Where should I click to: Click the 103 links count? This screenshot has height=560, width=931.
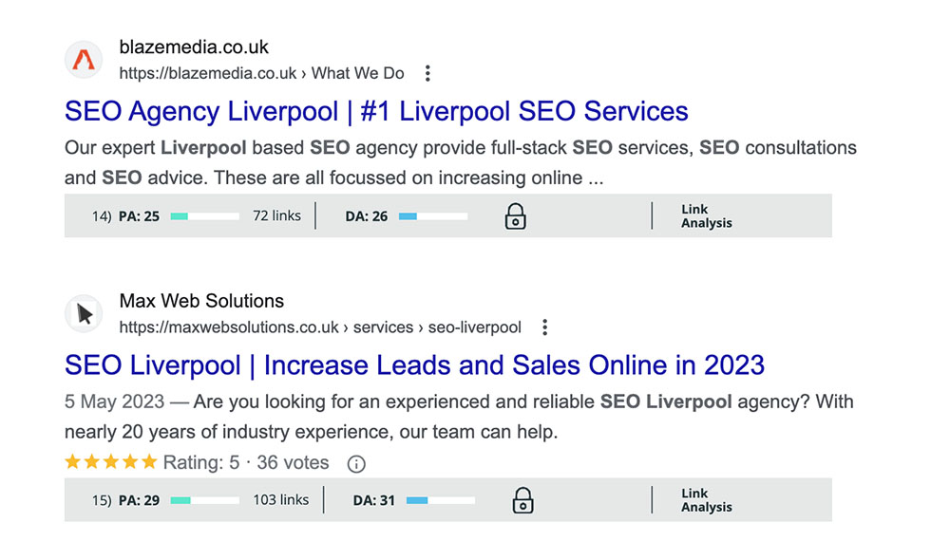(281, 499)
